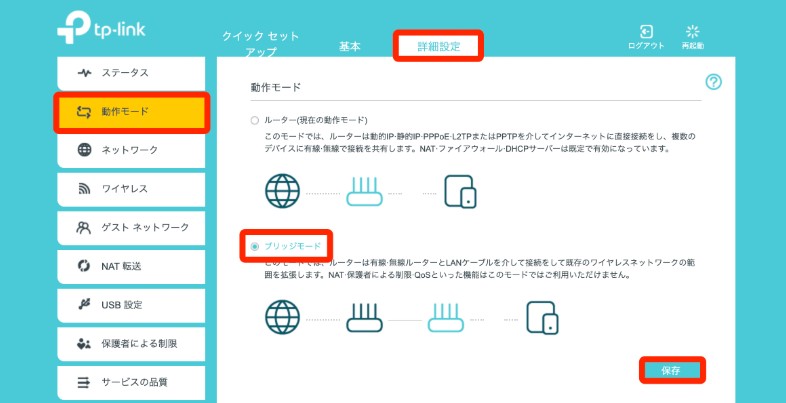This screenshot has height=403, width=786.
Task: Click the USB 設定 plug icon
Action: click(84, 304)
